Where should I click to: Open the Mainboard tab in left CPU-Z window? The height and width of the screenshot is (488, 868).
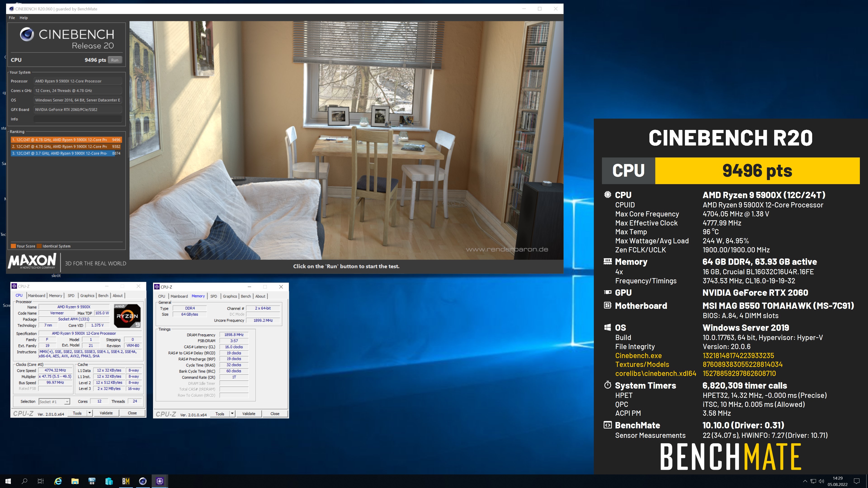36,295
